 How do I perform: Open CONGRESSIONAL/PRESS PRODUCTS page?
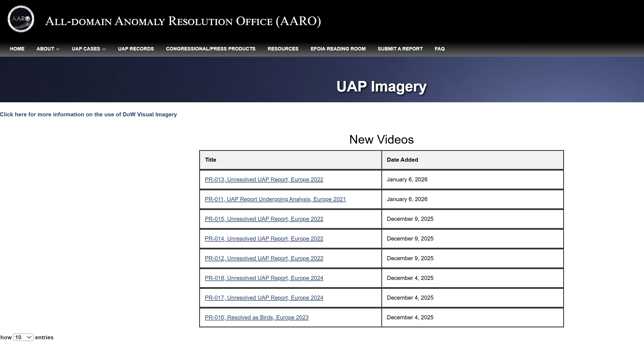tap(211, 49)
